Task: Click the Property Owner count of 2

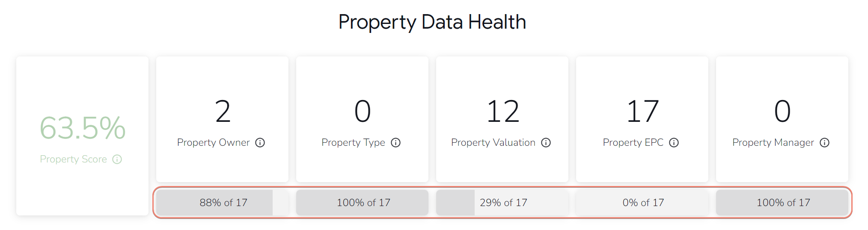Action: 223,111
